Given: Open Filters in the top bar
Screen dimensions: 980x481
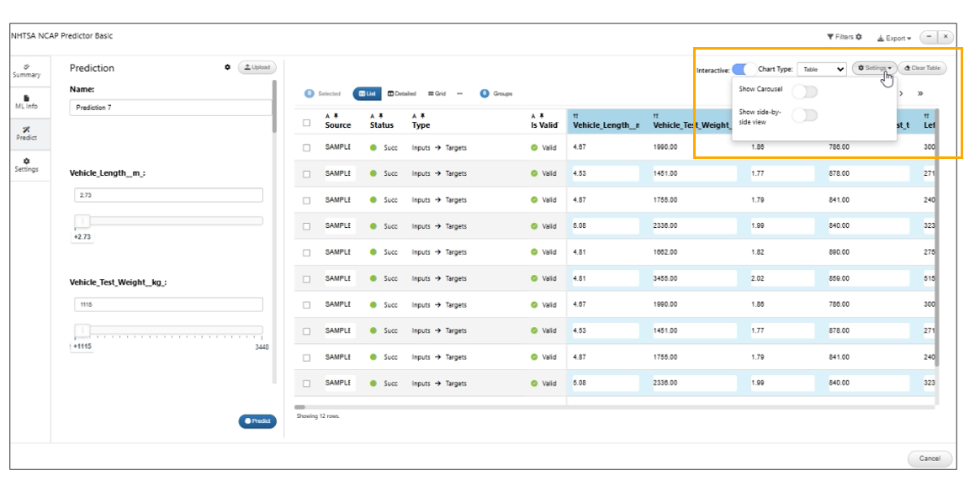Looking at the screenshot, I should click(x=845, y=37).
